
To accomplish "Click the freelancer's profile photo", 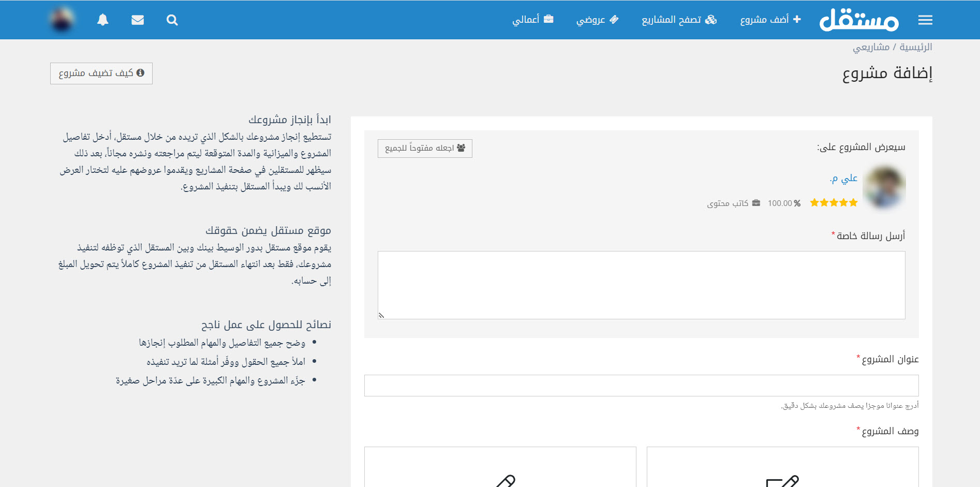I will (885, 187).
